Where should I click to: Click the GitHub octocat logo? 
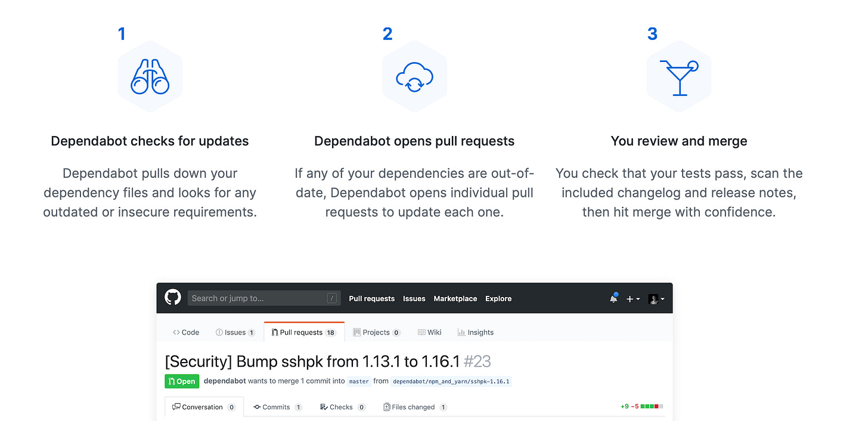coord(173,298)
